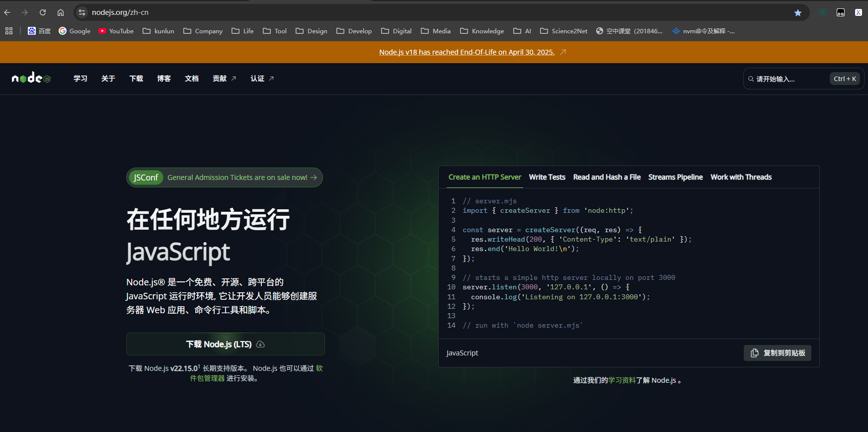Image resolution: width=868 pixels, height=432 pixels.
Task: Click the code line 'res.end('Hello World!\n');'
Action: [x=525, y=249]
